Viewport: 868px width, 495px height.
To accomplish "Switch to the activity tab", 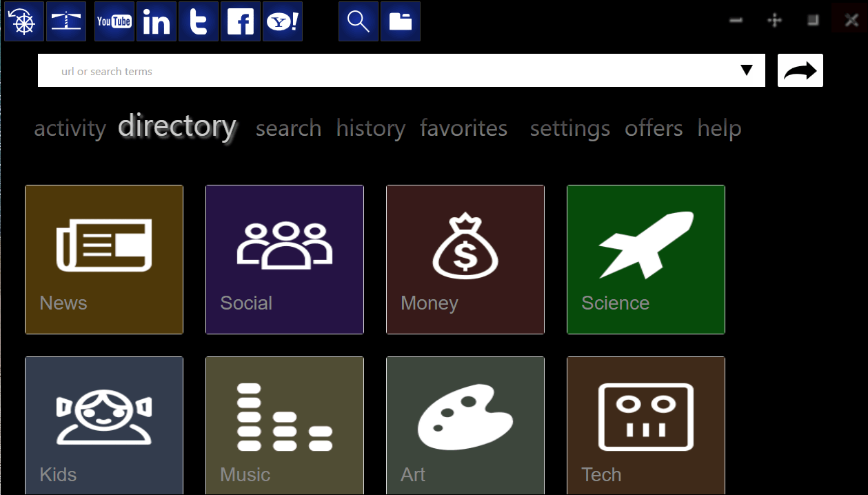I will 70,128.
